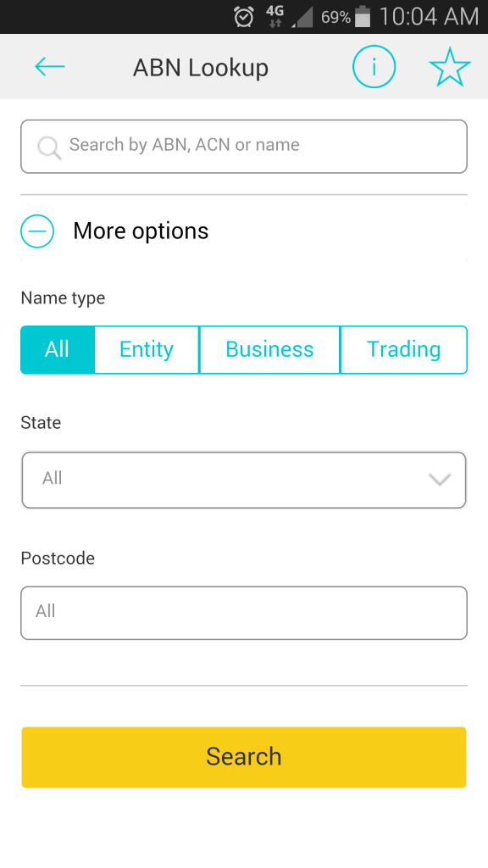488x868 pixels.
Task: Open the State dropdown
Action: [x=244, y=480]
